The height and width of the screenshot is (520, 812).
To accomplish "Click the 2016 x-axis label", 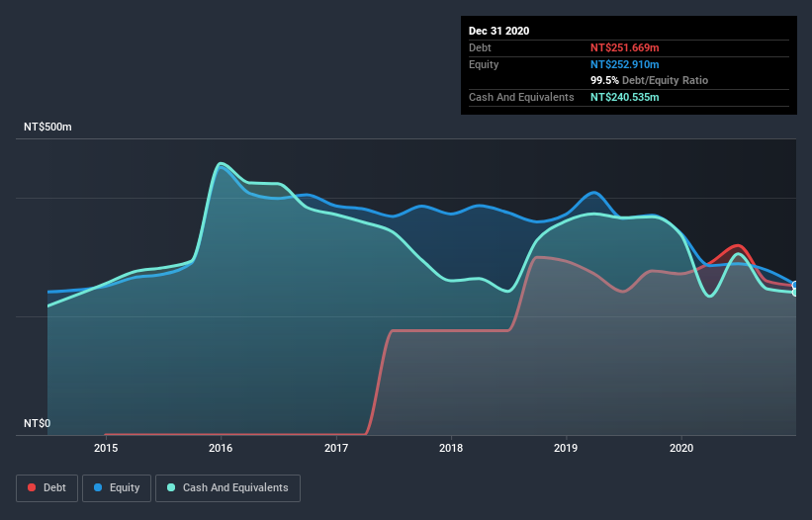I will point(221,448).
